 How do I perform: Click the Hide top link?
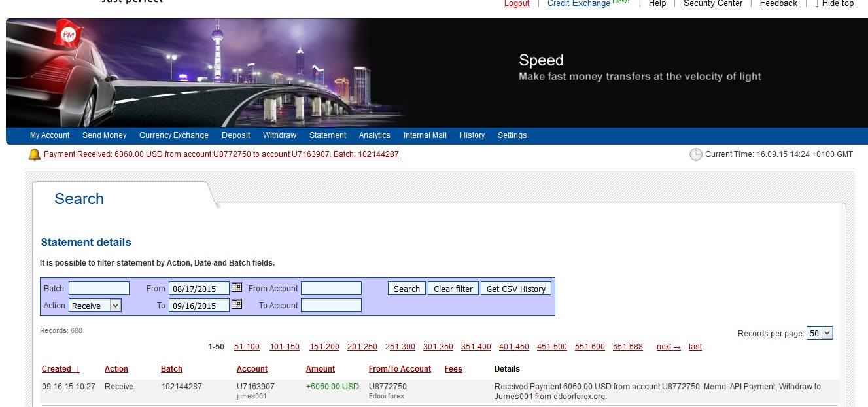pos(838,3)
